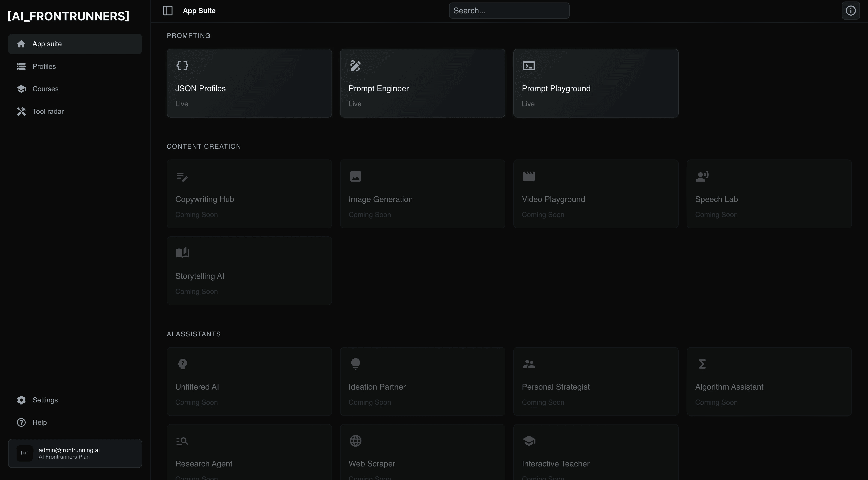Launch the Prompt Engineer app title
This screenshot has height=480, width=868.
coord(378,89)
